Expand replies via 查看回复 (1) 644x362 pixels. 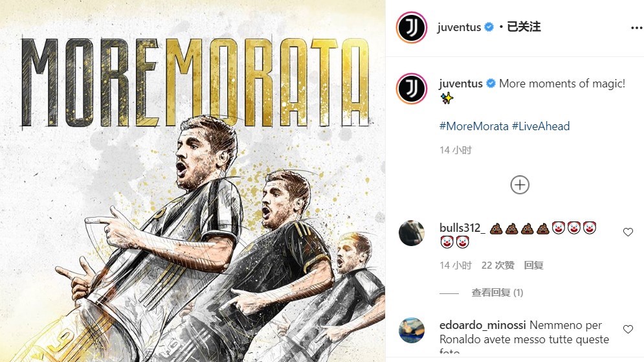click(497, 293)
